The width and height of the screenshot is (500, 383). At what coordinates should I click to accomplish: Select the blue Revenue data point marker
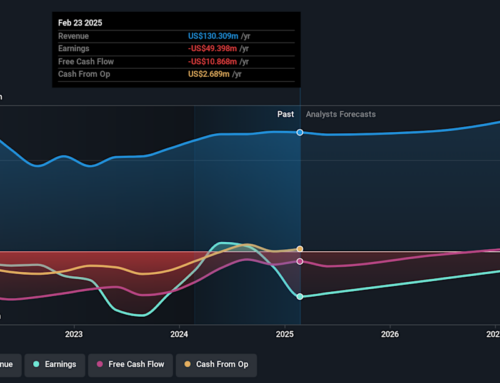click(x=300, y=133)
